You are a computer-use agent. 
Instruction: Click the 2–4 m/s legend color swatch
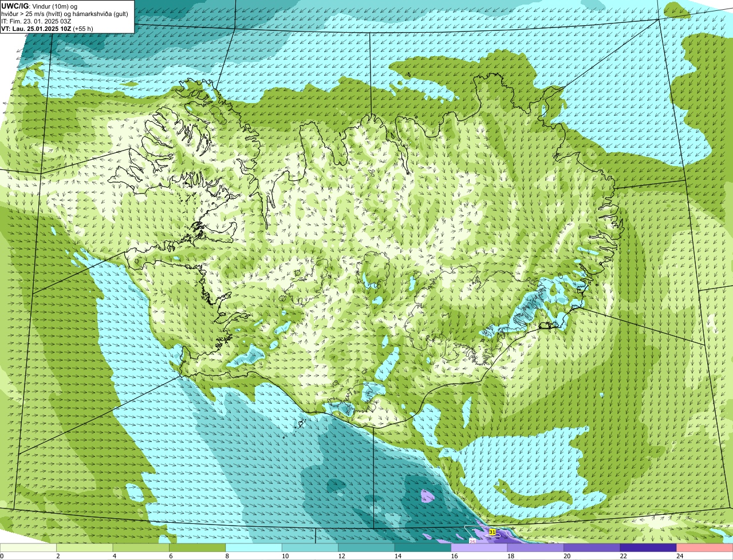click(x=85, y=547)
